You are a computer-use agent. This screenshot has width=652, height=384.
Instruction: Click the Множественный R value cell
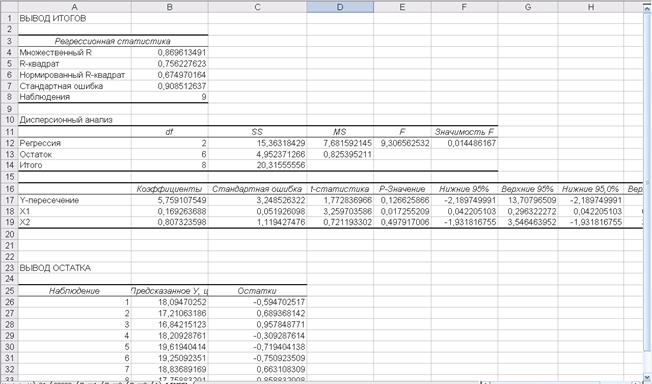(x=170, y=52)
